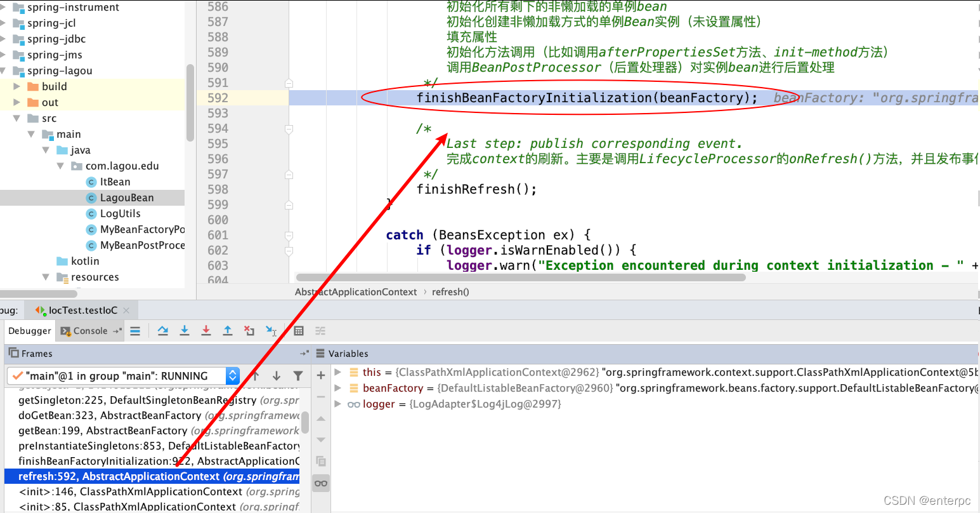
Task: Click the Trace Current Stream Chain icon
Action: 320,331
